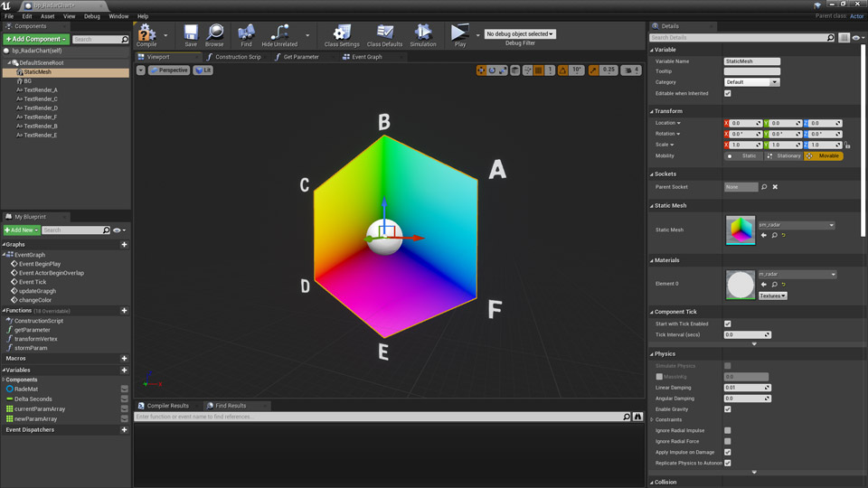Browse for Parent Socket with magnifier icon
The width and height of the screenshot is (868, 488).
point(764,187)
